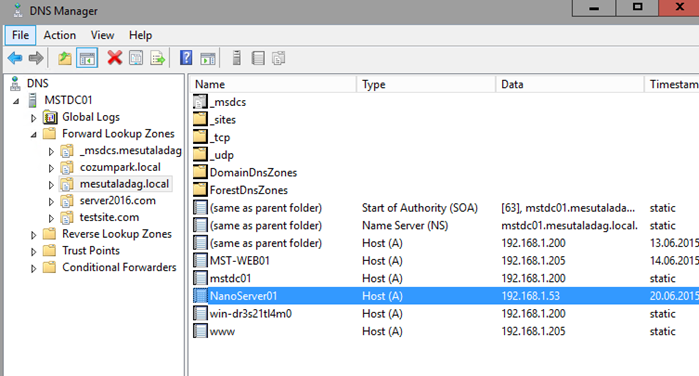Click the 192.168.1.53 data cell
699x376 pixels.
click(x=530, y=296)
